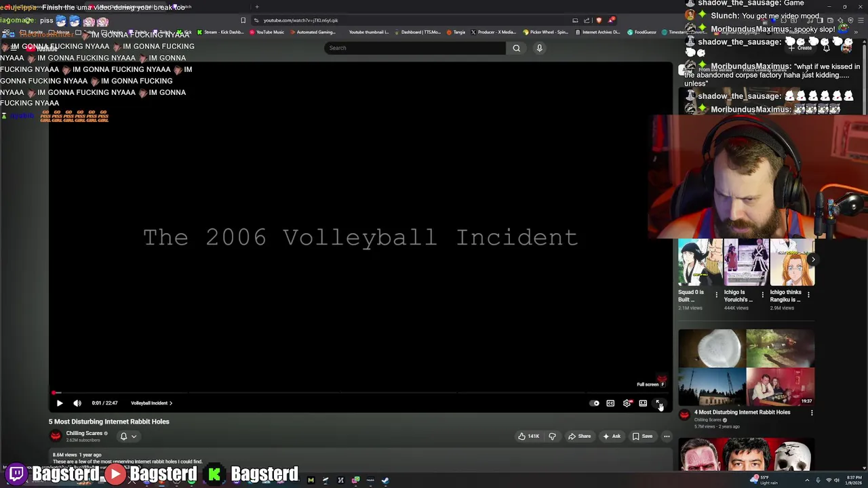Open the Chilling Scares channel avatar

pos(56,436)
